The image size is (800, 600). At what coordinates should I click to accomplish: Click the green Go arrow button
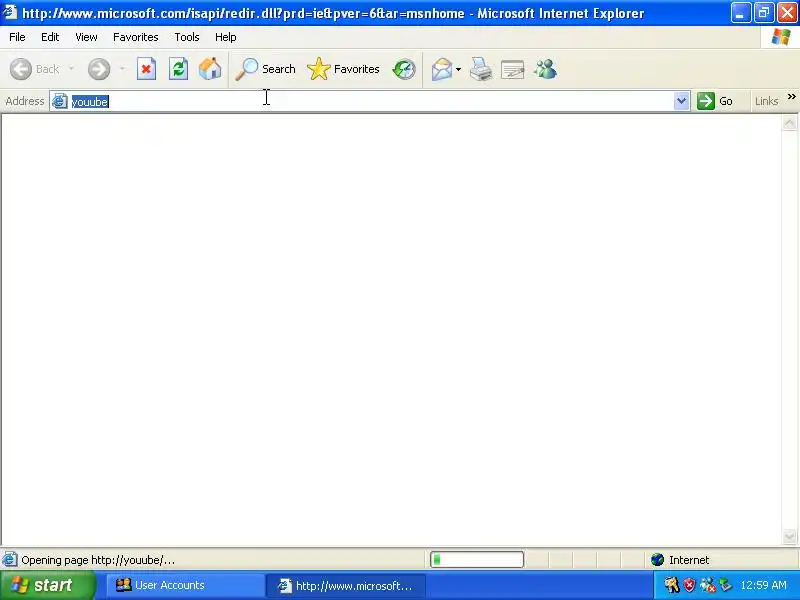715,101
